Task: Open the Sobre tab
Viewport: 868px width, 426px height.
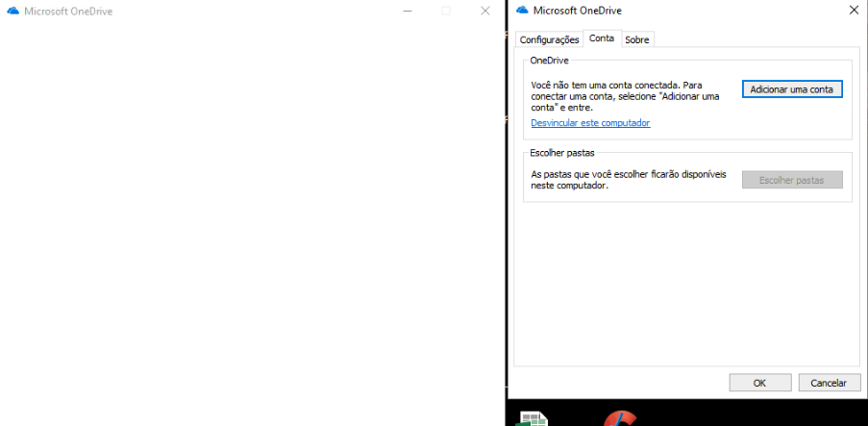Action: 637,39
